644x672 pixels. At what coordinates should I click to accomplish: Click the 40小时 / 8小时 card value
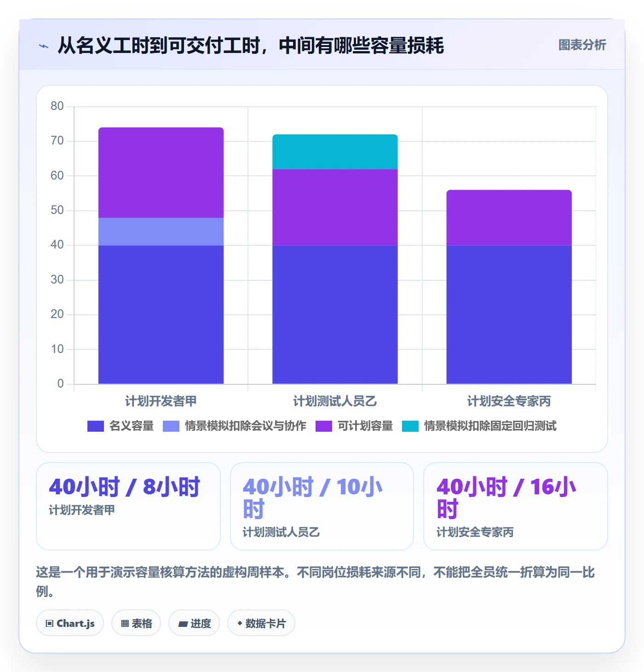125,487
